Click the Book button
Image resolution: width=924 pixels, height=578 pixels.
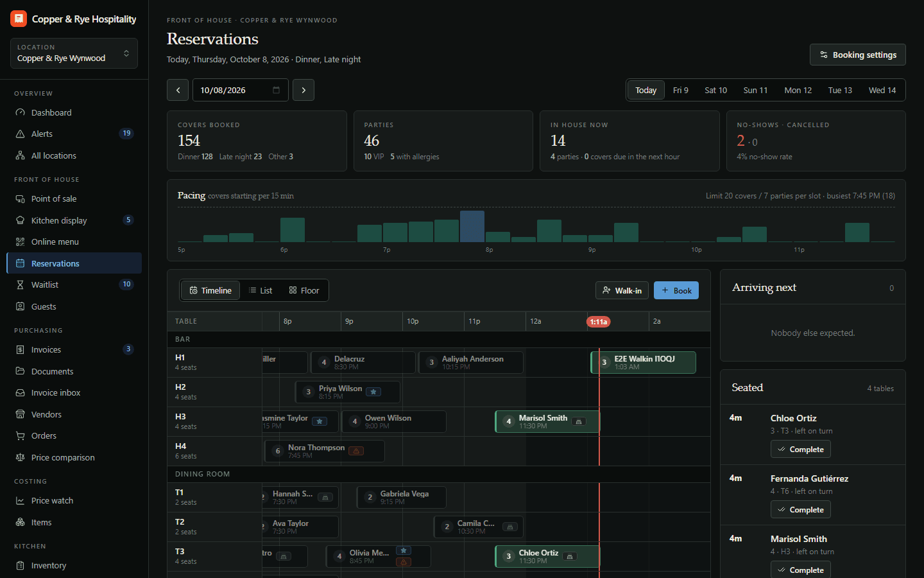tap(676, 290)
